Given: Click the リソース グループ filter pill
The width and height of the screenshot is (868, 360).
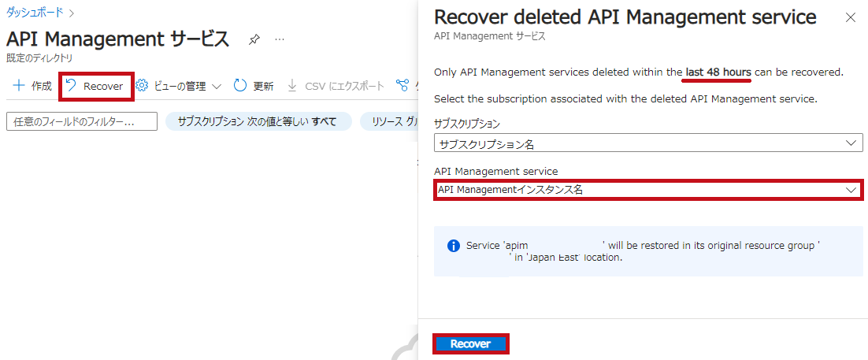Looking at the screenshot, I should (388, 122).
